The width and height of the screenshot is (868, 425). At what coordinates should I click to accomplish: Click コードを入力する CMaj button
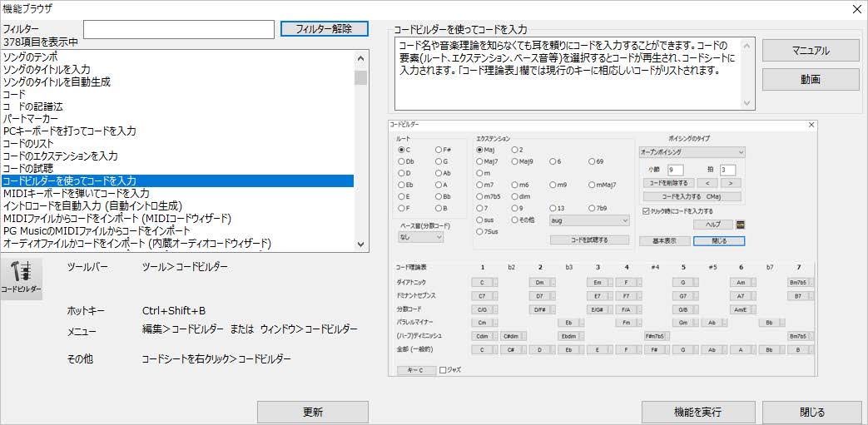(x=692, y=196)
